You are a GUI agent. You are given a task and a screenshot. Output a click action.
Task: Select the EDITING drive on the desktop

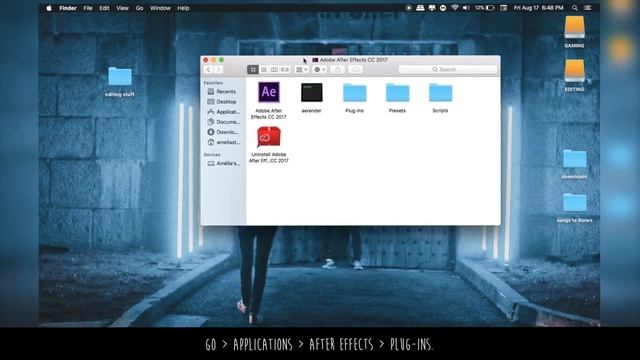click(574, 71)
